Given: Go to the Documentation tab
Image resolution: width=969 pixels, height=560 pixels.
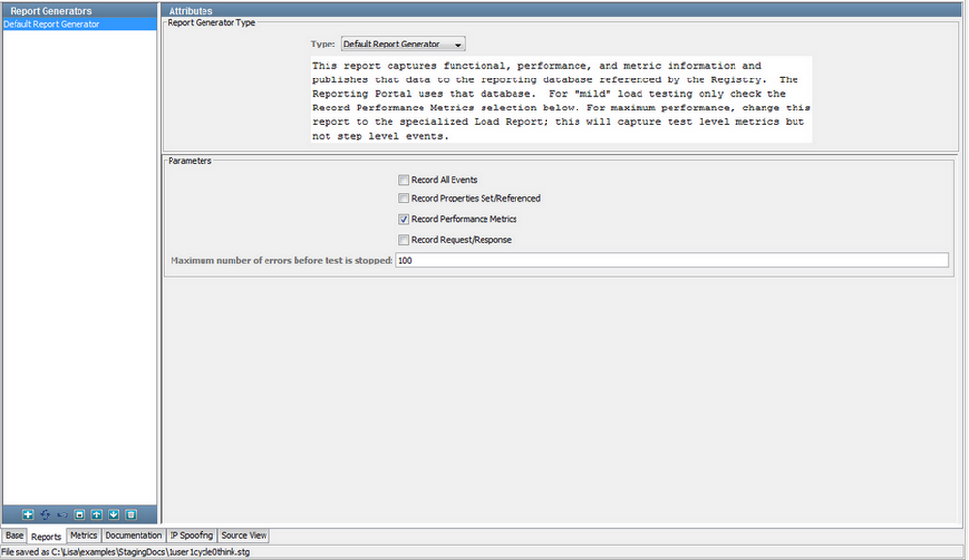Looking at the screenshot, I should tap(133, 535).
